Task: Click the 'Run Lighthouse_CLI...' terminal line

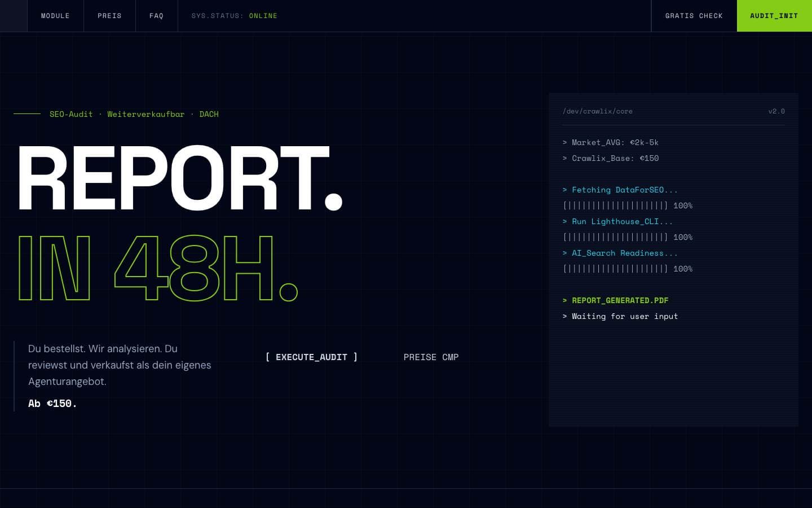Action: click(618, 221)
